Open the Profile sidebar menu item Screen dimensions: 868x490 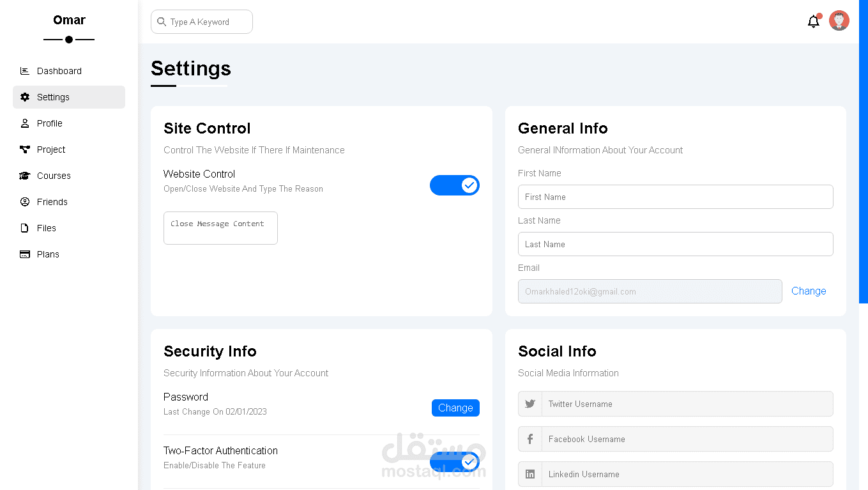(x=49, y=123)
